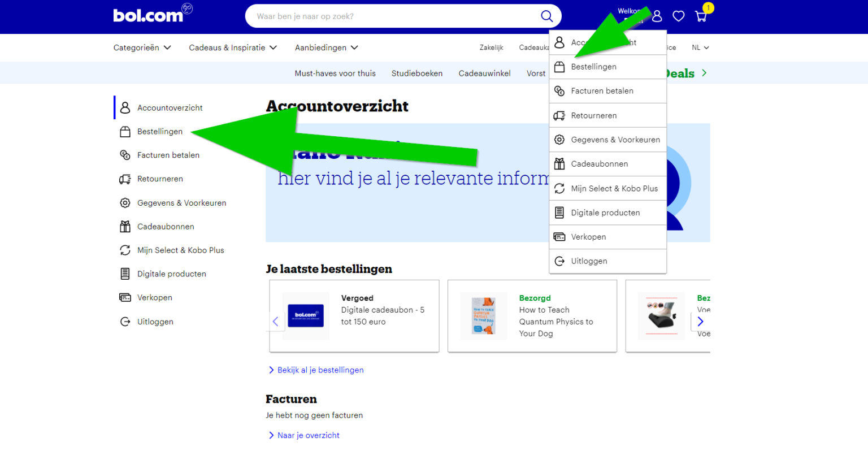Image resolution: width=868 pixels, height=455 pixels.
Task: Open the wishlist heart icon
Action: [x=679, y=16]
